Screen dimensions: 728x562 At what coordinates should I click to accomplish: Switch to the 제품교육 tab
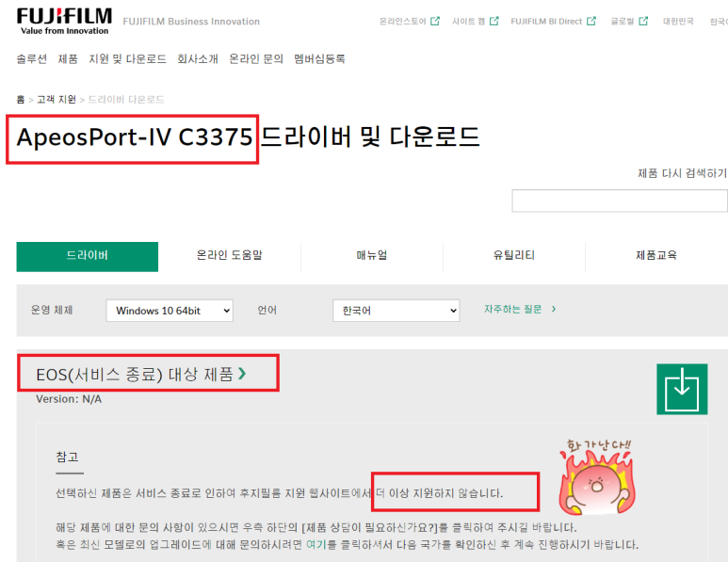pyautogui.click(x=656, y=256)
